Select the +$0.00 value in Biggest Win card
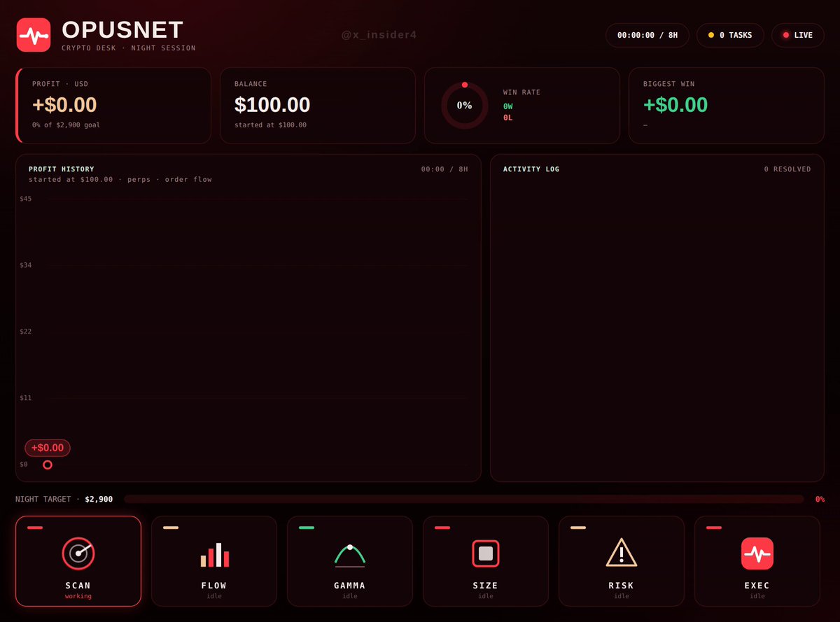 coord(675,105)
